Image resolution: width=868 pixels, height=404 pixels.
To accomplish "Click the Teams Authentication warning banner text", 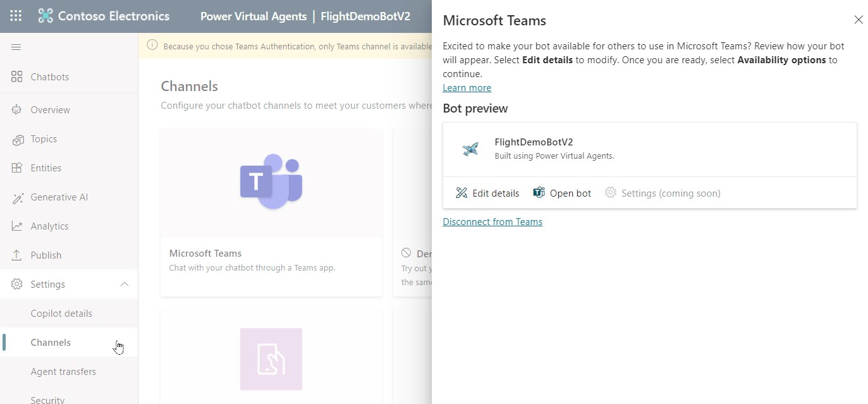I will point(297,46).
